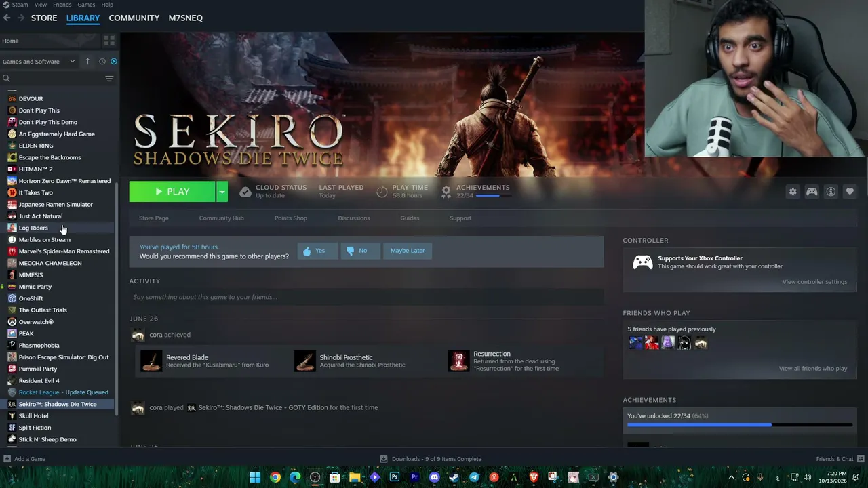The width and height of the screenshot is (868, 488).
Task: Switch to the STORE tab
Action: tap(44, 18)
